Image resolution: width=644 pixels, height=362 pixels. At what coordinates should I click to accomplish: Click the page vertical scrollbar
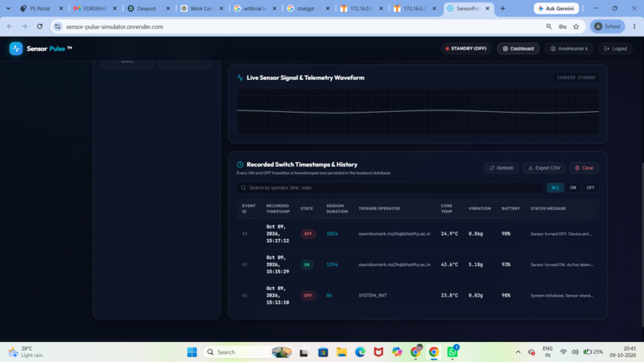(x=642, y=245)
